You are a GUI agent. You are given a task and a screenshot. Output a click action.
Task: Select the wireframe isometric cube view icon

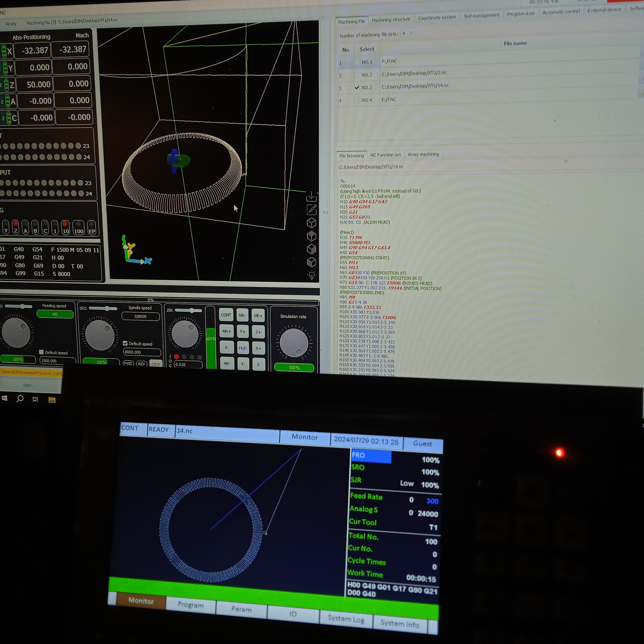click(311, 223)
